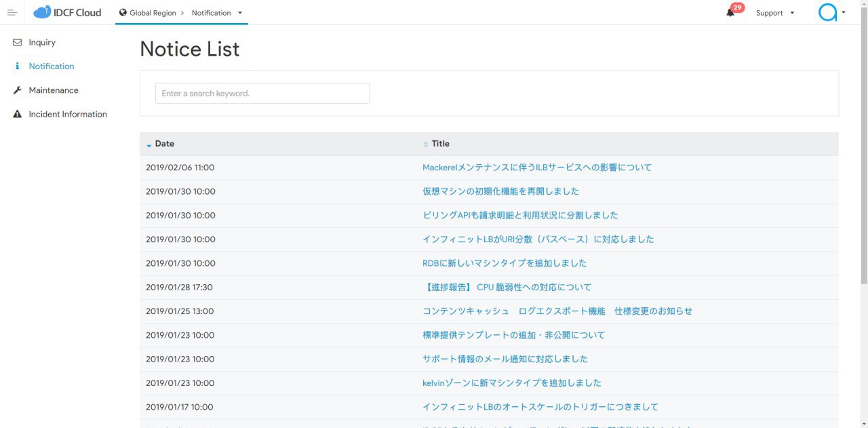Sort notices by Title column

(440, 144)
